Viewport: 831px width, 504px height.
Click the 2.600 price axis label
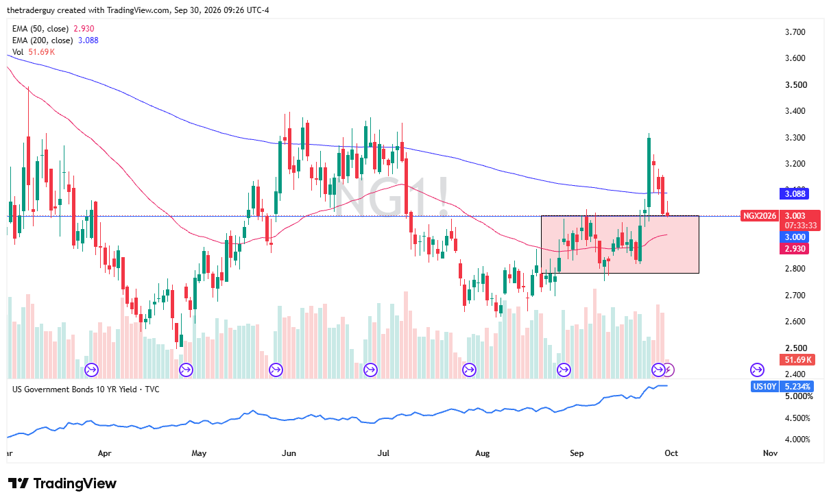click(794, 322)
